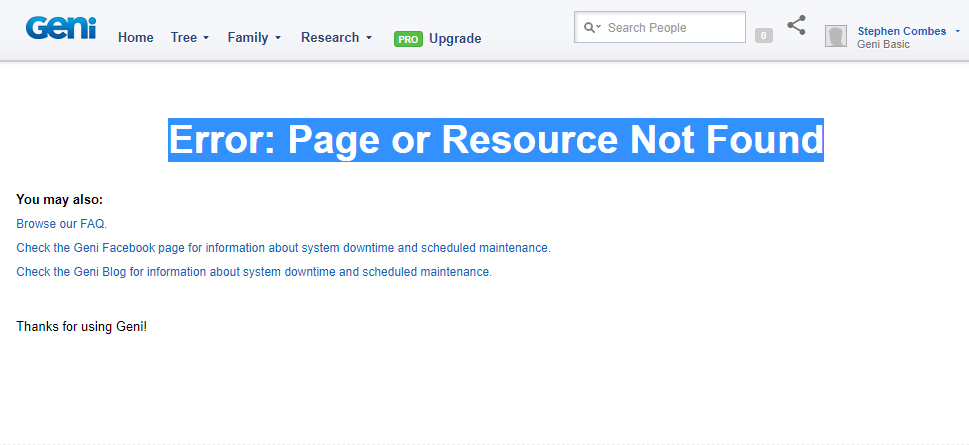Expand the account dropdown arrow beside Stephen Combes
This screenshot has height=445, width=969.
tap(957, 31)
